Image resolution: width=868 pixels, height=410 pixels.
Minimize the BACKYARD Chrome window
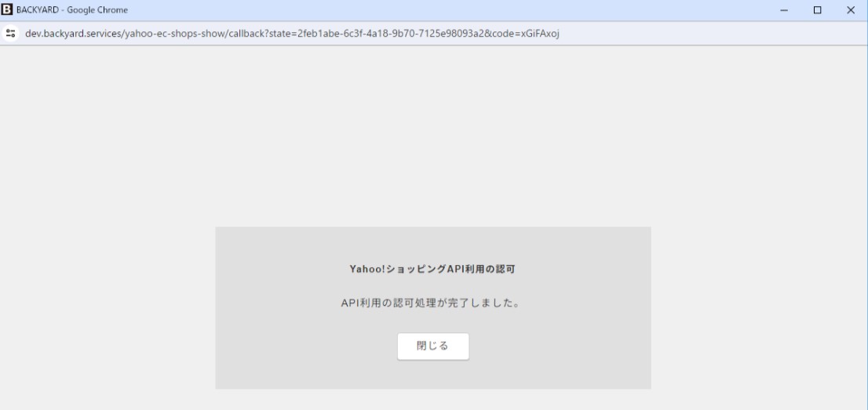[784, 10]
